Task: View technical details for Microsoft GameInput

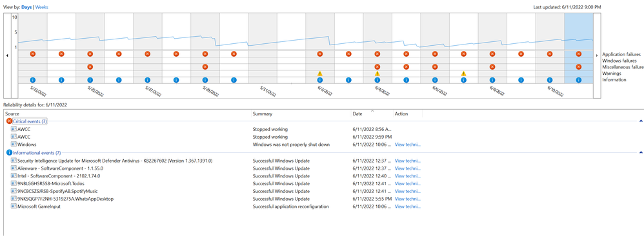Action: pos(407,206)
